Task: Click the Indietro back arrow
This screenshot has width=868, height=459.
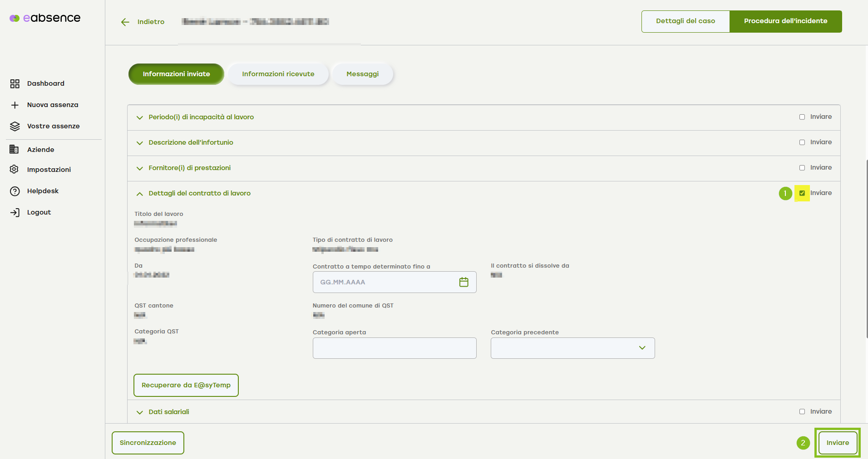Action: coord(125,22)
